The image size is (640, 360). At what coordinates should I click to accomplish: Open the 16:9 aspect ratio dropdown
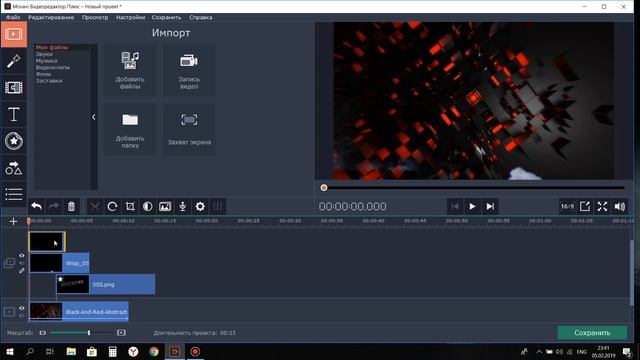pyautogui.click(x=567, y=207)
